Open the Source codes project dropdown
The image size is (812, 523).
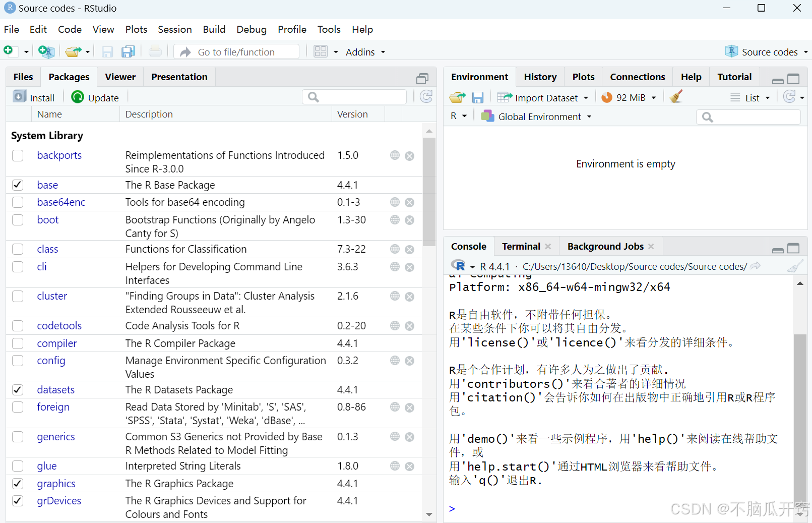click(x=766, y=52)
